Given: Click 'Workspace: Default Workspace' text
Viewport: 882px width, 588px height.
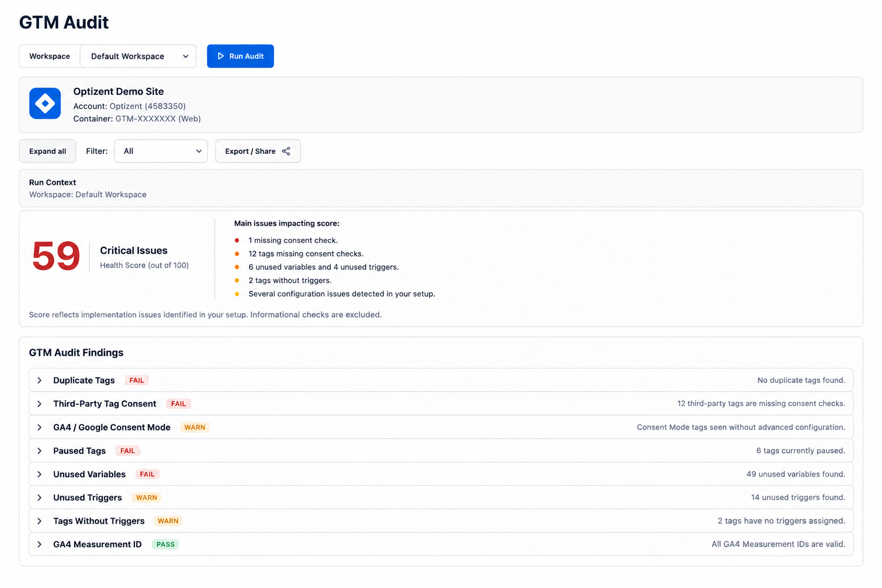Looking at the screenshot, I should point(88,195).
